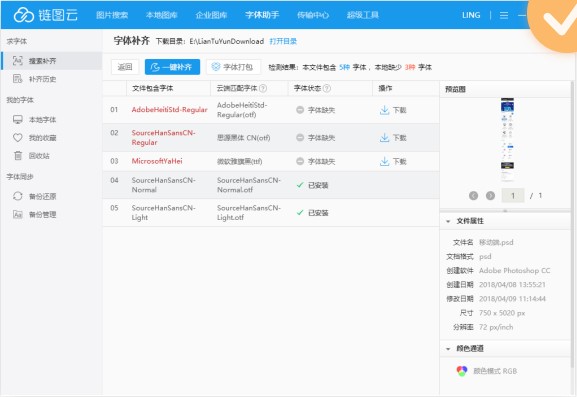577x397 pixels.
Task: Click download icon for MicrosoftYaHei
Action: [x=384, y=161]
